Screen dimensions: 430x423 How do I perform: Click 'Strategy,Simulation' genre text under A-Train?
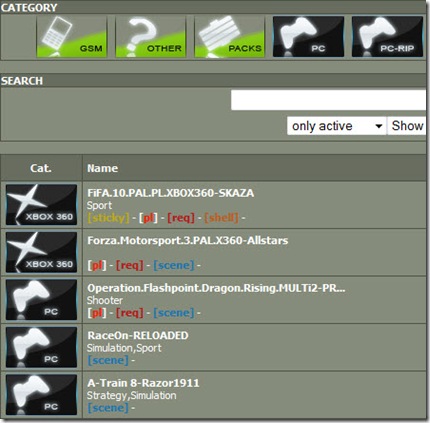[x=132, y=396]
